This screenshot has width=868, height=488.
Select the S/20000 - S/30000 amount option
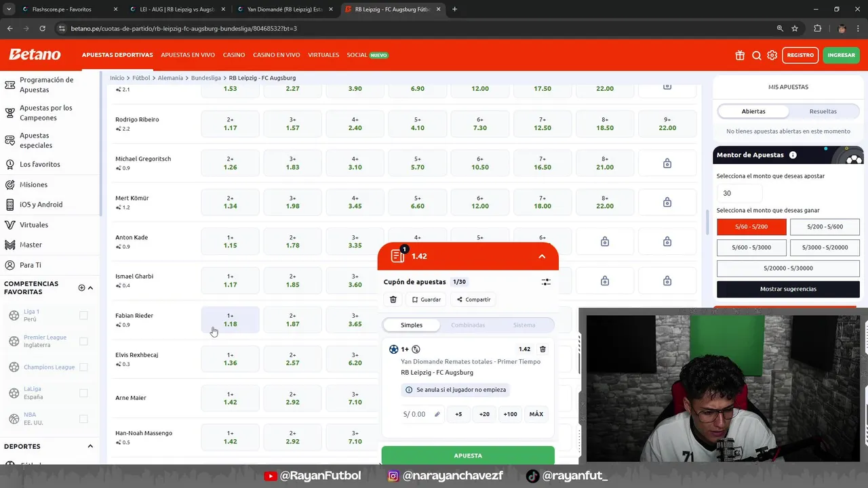point(788,268)
